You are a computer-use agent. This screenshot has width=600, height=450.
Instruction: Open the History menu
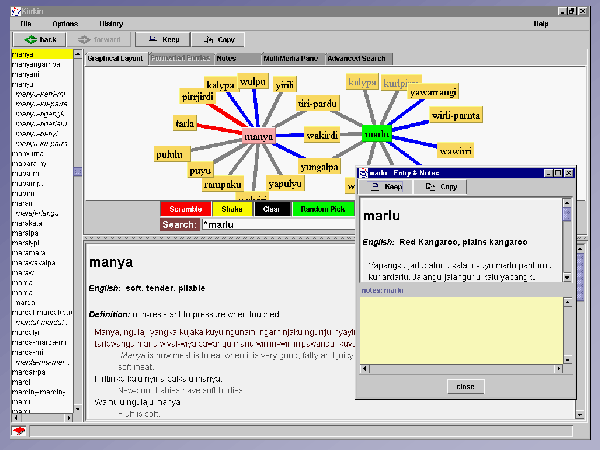tap(112, 22)
